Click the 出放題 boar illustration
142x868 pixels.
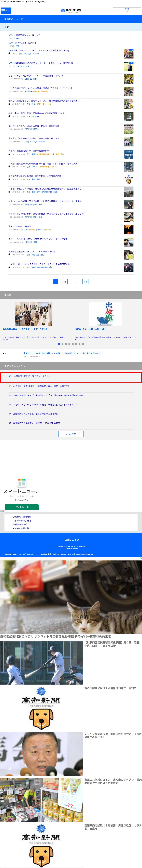point(105,314)
